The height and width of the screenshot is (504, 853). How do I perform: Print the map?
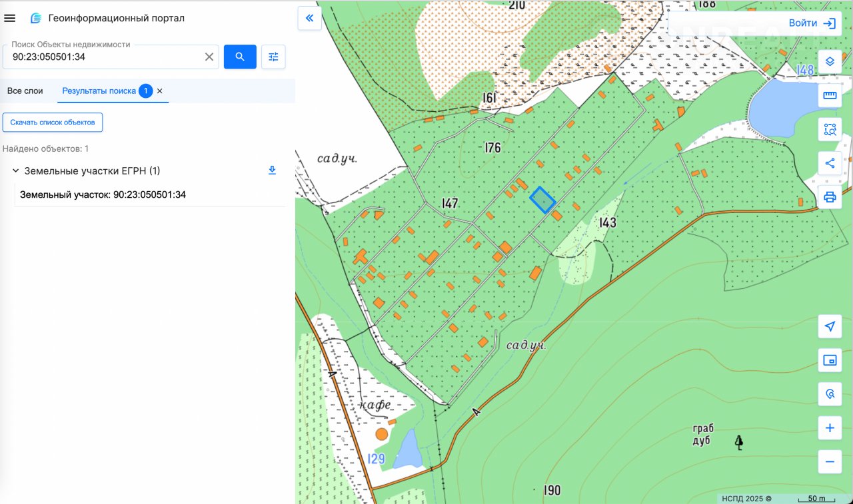830,197
